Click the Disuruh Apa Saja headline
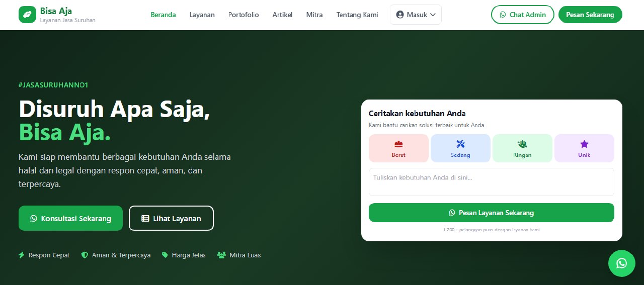 [x=114, y=109]
